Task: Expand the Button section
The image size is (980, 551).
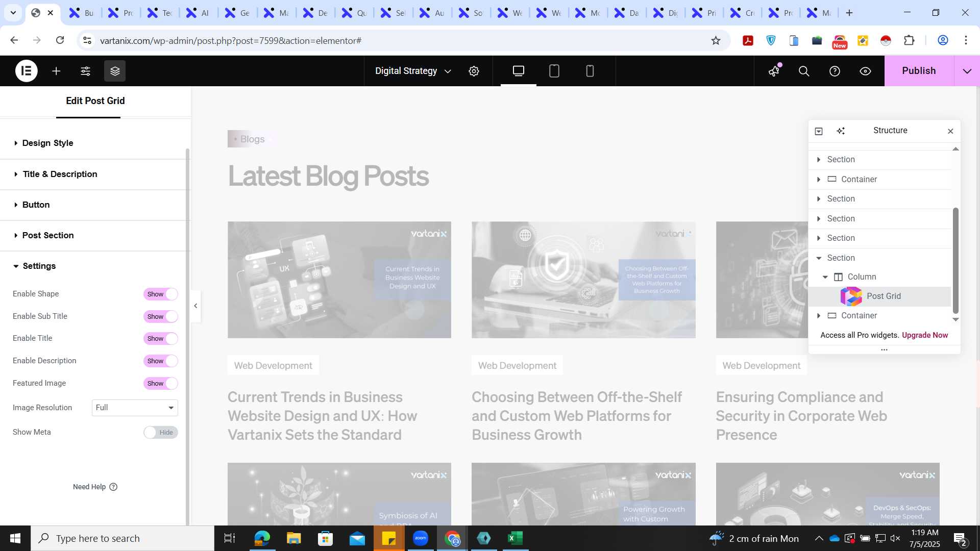Action: point(95,205)
